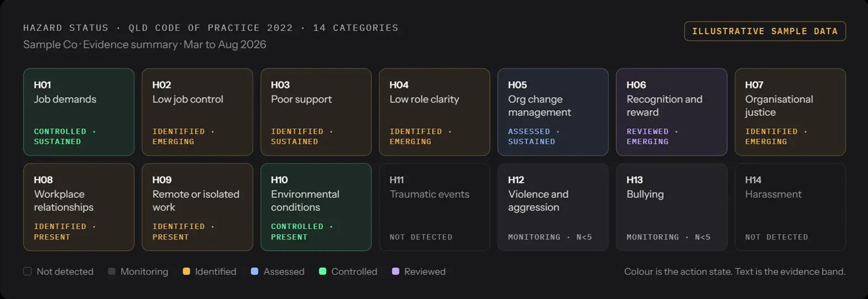This screenshot has width=868, height=299.
Task: Click the Reviewed Emerging status on H06
Action: click(x=652, y=136)
